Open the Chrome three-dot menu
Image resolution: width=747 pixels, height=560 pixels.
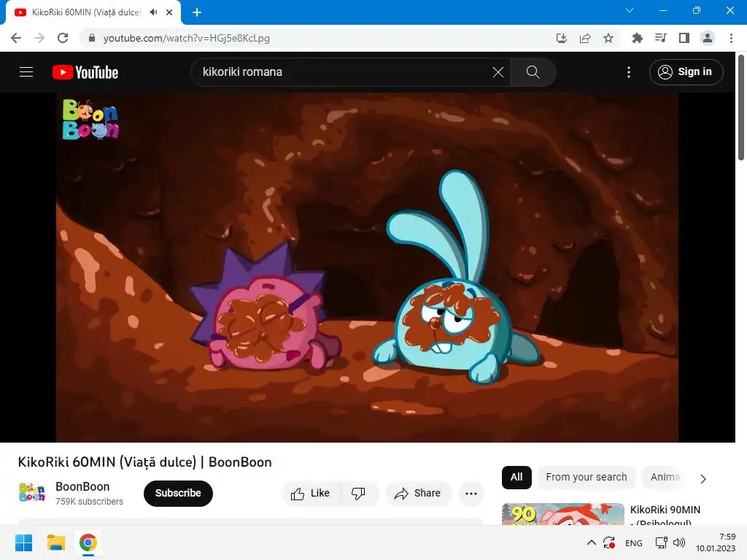731,38
